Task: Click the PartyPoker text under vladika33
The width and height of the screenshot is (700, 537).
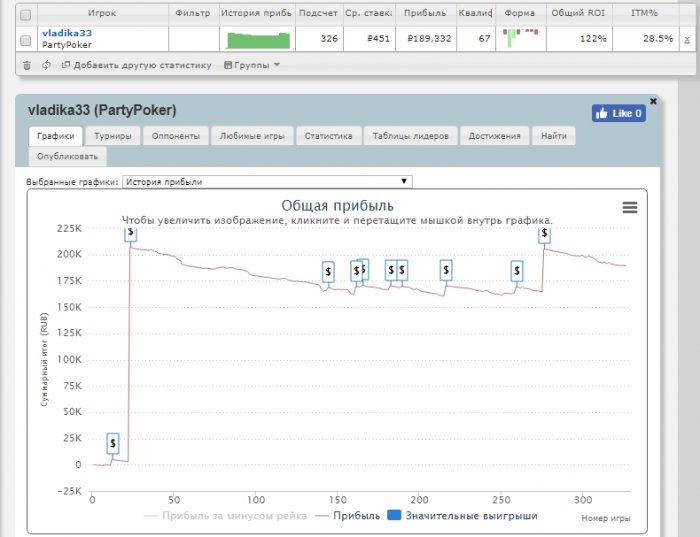Action: point(67,45)
